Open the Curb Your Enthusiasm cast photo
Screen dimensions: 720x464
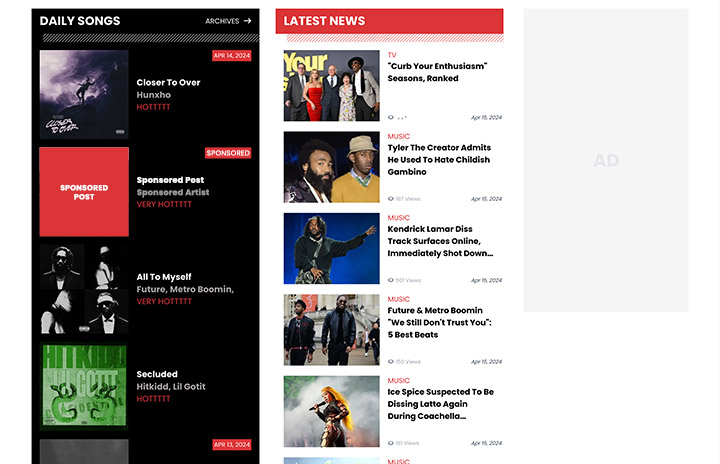331,86
